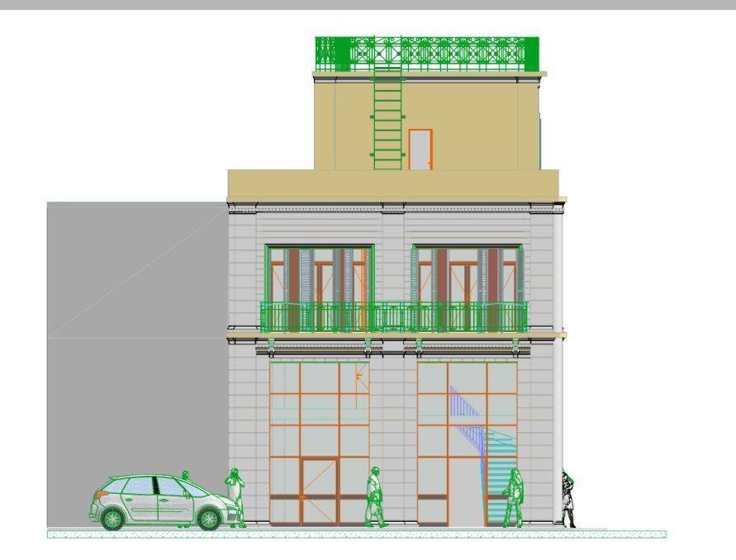736x560 pixels.
Task: Select the walking figure between the storefronts
Action: 376,496
